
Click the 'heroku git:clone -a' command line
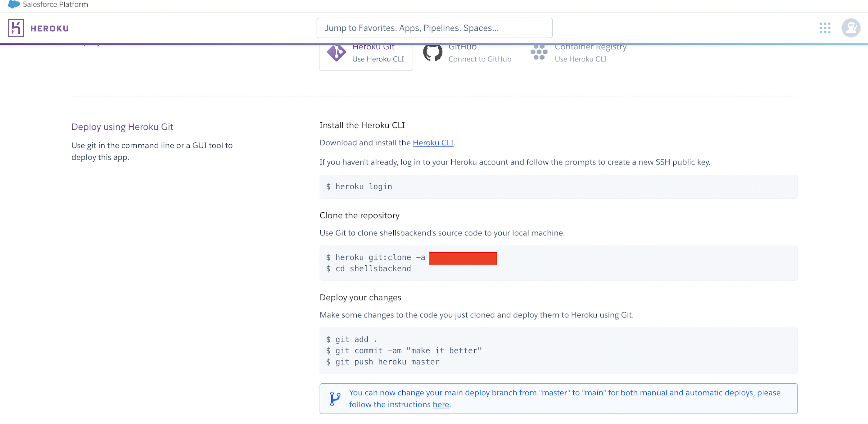[x=375, y=258]
